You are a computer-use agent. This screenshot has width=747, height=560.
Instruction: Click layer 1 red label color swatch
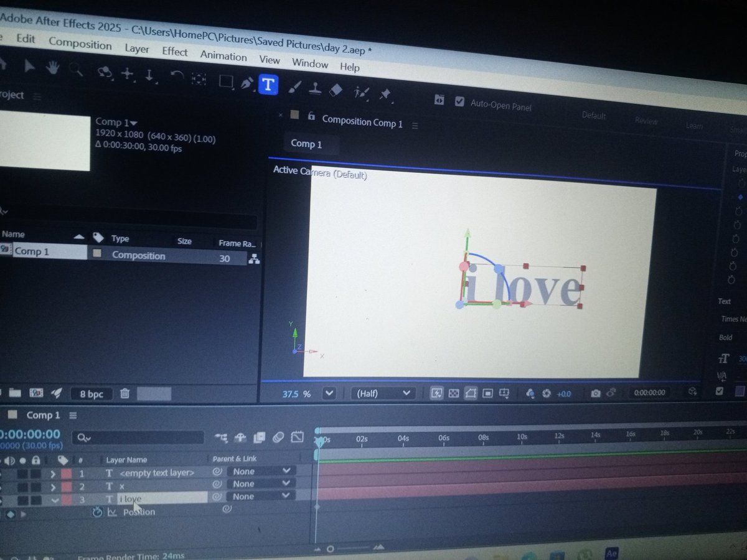point(67,474)
